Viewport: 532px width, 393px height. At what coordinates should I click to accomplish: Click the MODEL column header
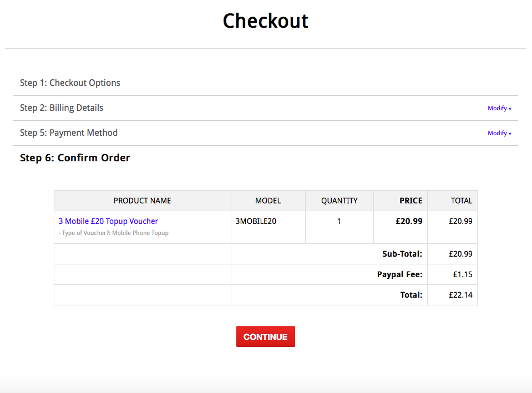point(268,201)
